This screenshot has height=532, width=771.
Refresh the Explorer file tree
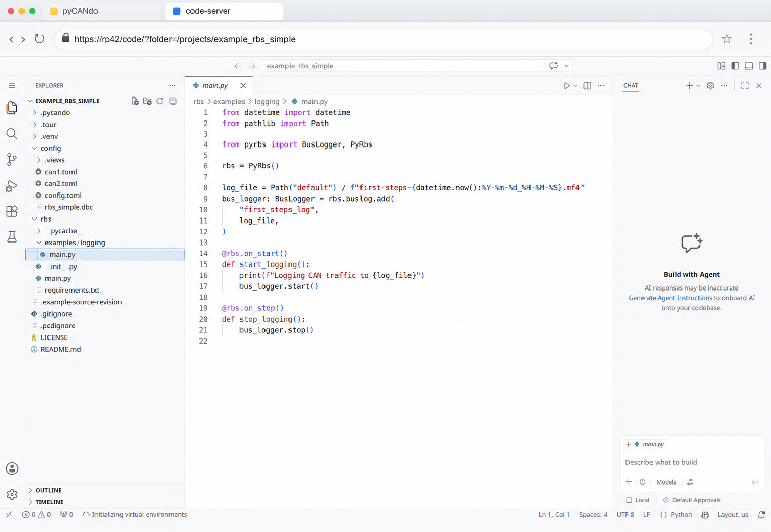click(x=160, y=101)
